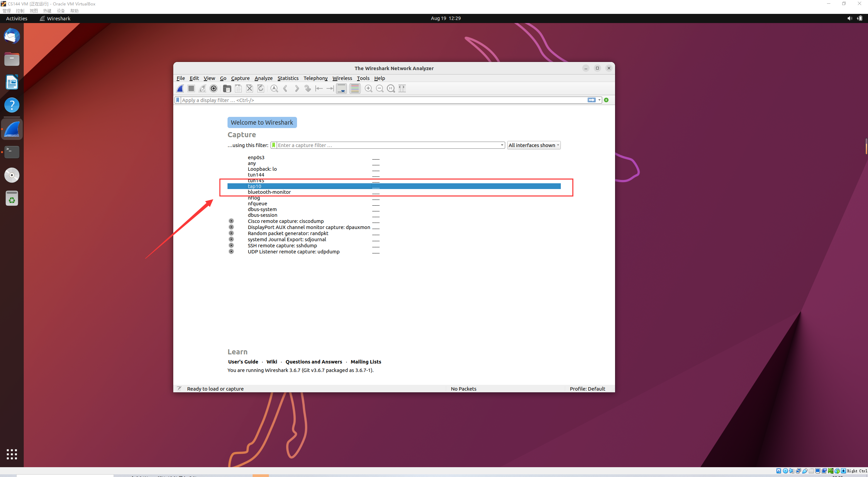Image resolution: width=868 pixels, height=477 pixels.
Task: Close this capture file
Action: coord(250,88)
